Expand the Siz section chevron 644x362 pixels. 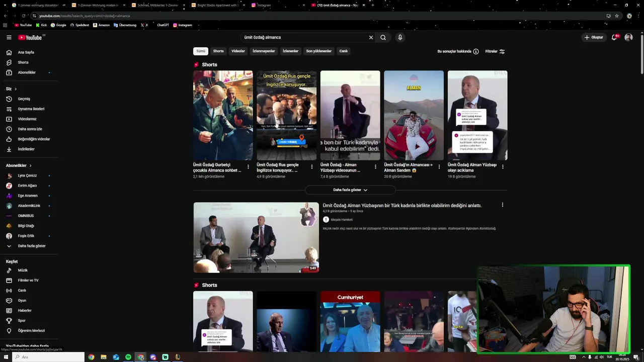coord(16,89)
